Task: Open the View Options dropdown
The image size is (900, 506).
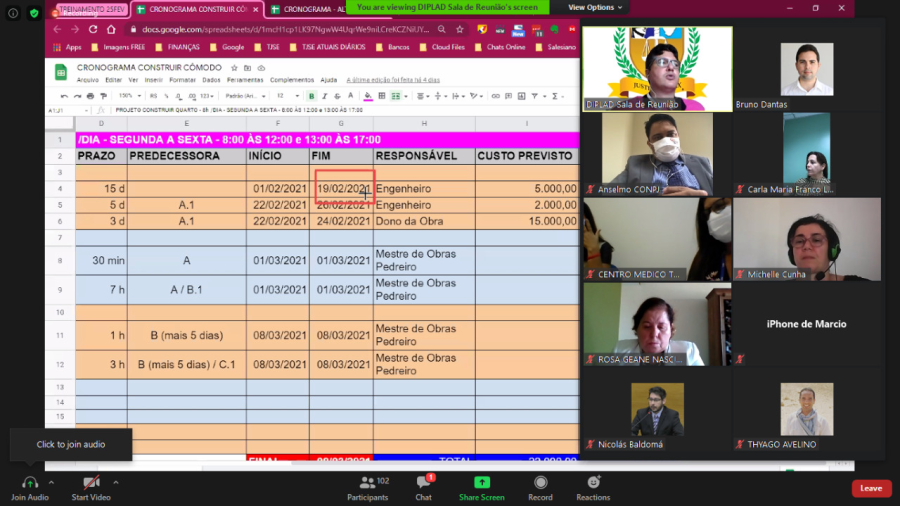Action: (x=595, y=7)
